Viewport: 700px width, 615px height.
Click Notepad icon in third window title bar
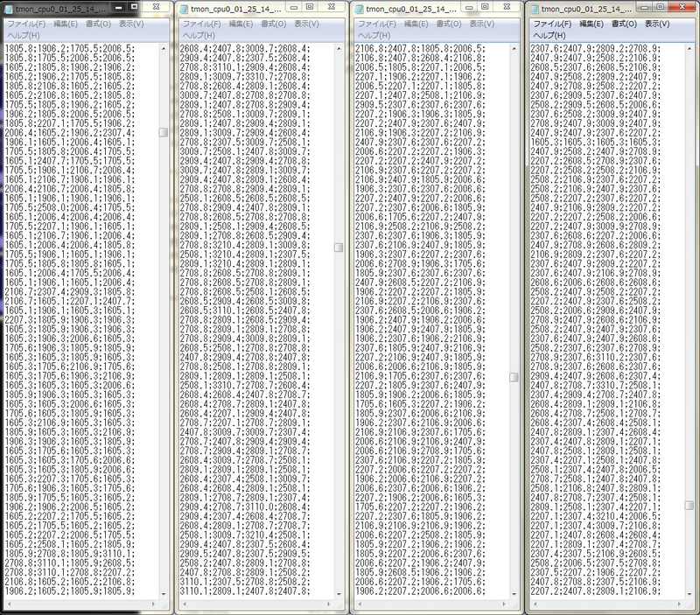[360, 9]
